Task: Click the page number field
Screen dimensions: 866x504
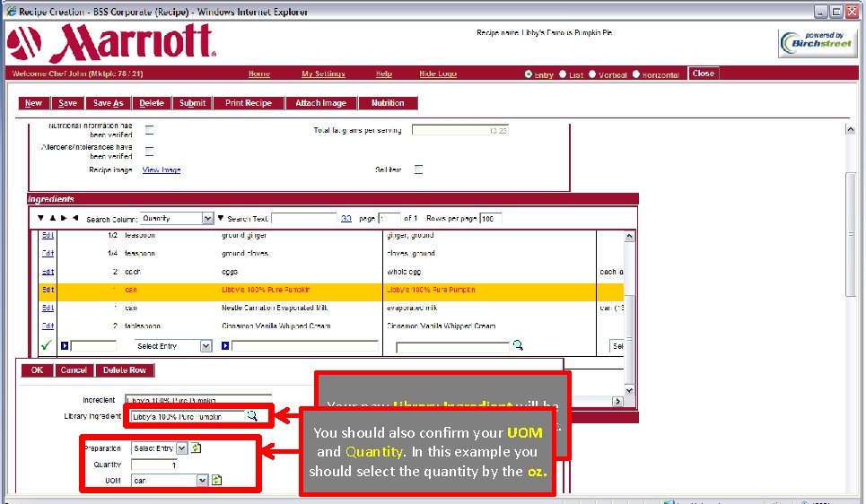Action: pos(389,219)
